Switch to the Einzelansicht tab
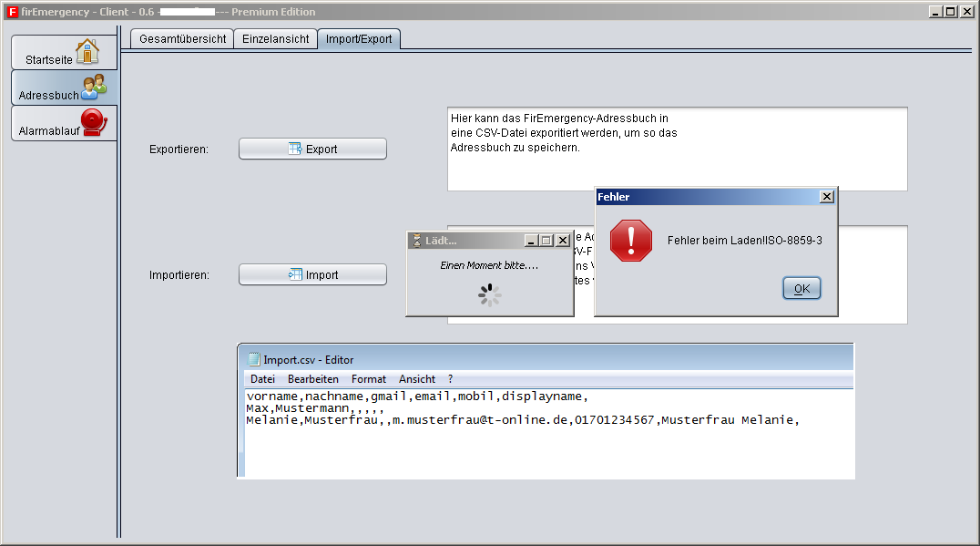Screen dimensions: 980x546 tap(275, 40)
